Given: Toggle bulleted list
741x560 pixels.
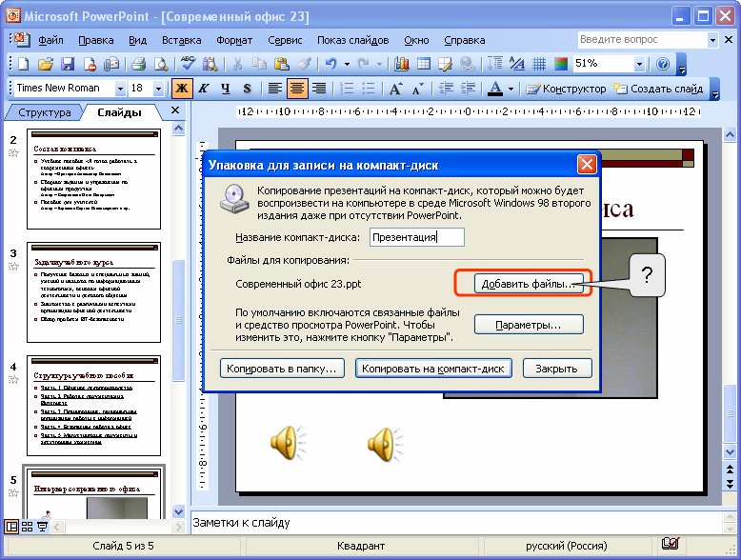Looking at the screenshot, I should point(368,89).
